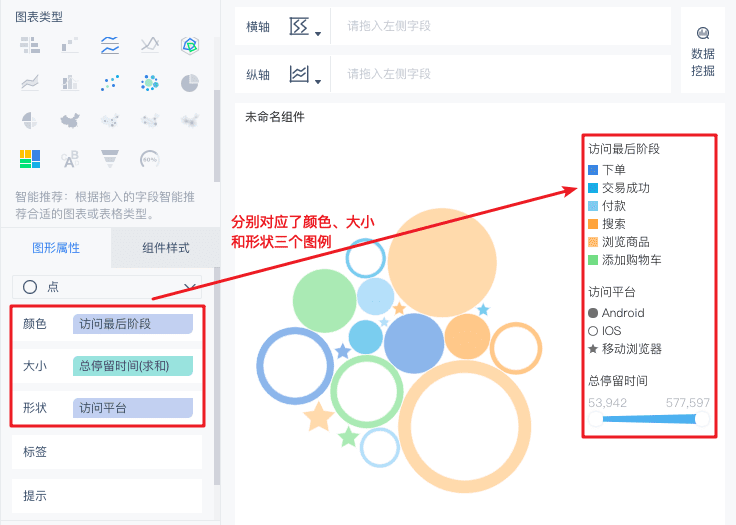Choose the heat map chart type
Viewport: 736px width, 525px height.
pos(190,120)
